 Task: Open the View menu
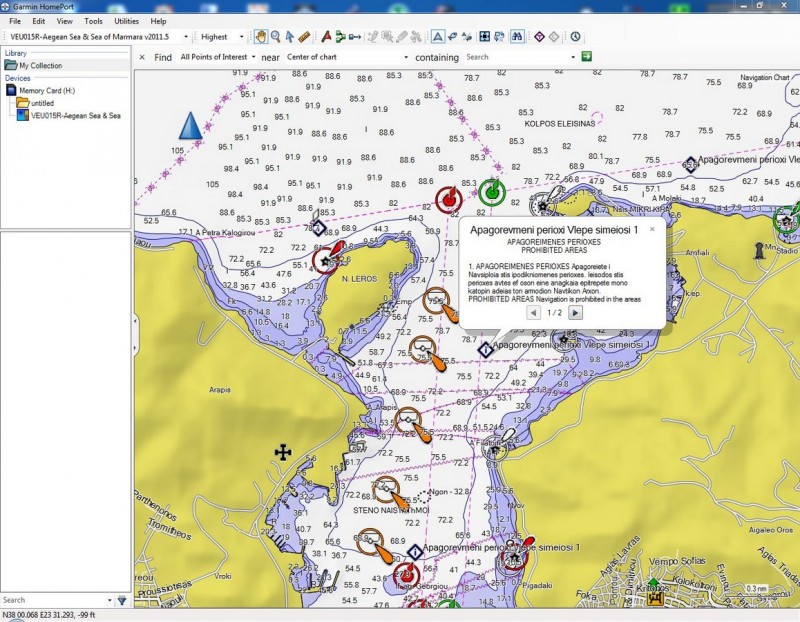point(64,21)
